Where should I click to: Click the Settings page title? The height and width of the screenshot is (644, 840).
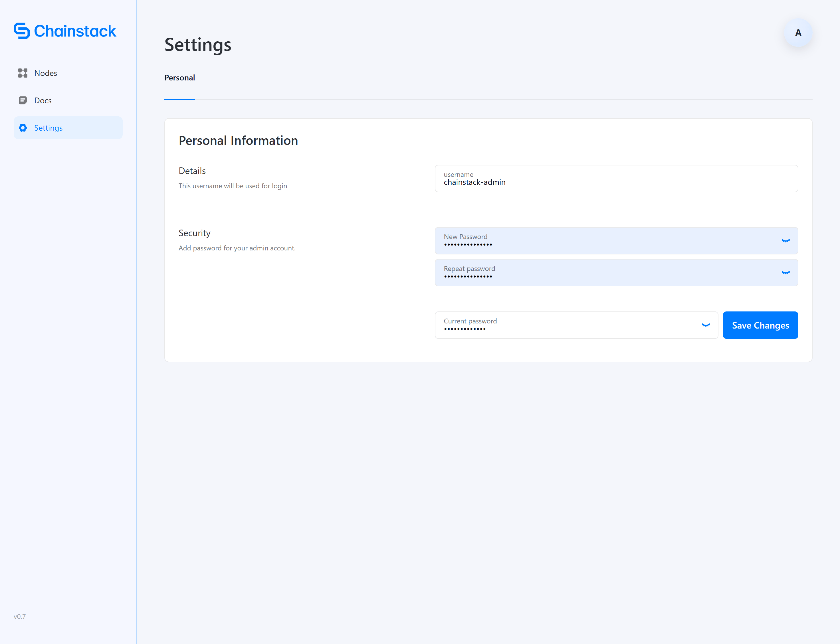198,45
